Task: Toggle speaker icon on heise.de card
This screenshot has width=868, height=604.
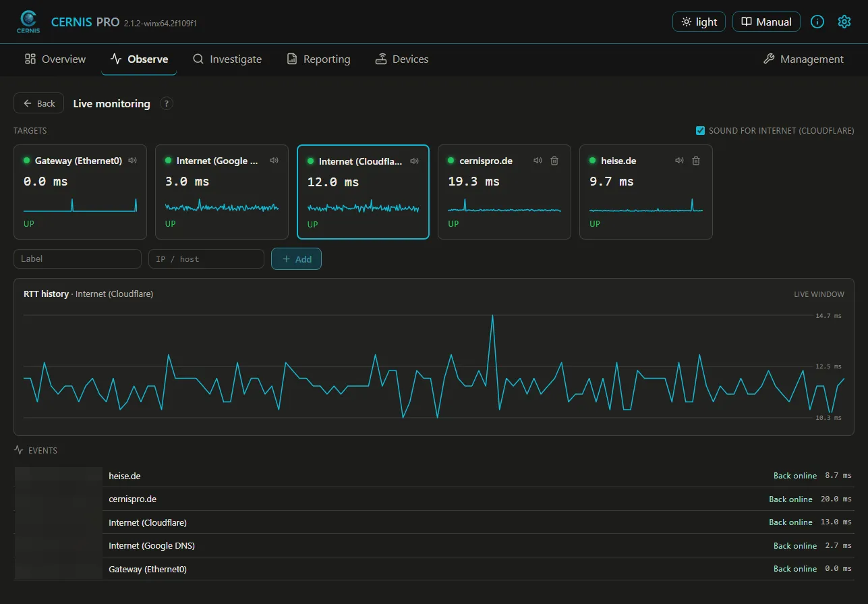Action: click(679, 161)
